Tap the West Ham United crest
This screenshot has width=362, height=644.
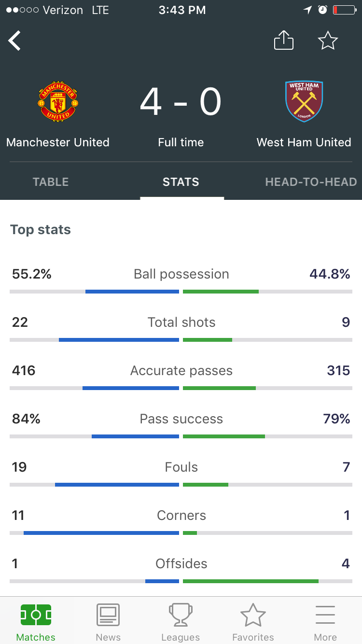point(304,101)
